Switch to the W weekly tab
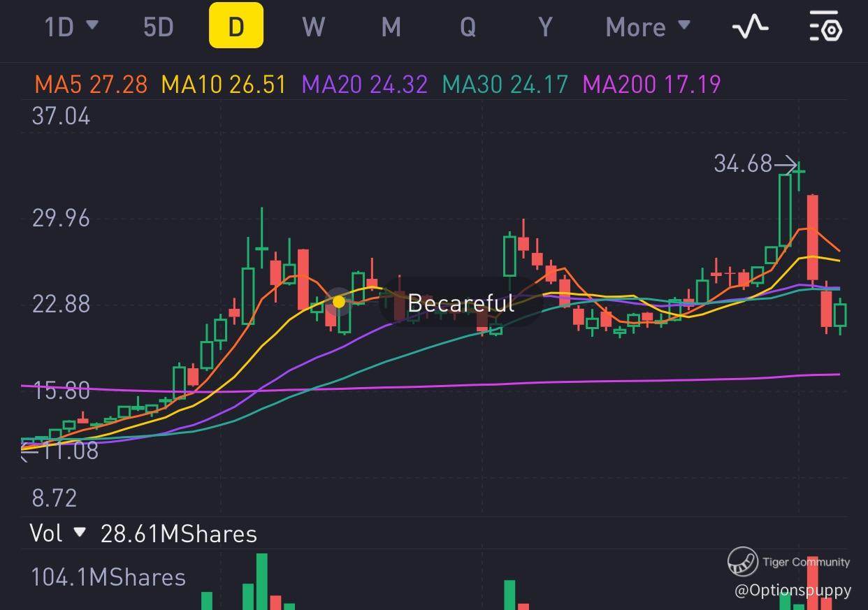 pyautogui.click(x=314, y=27)
